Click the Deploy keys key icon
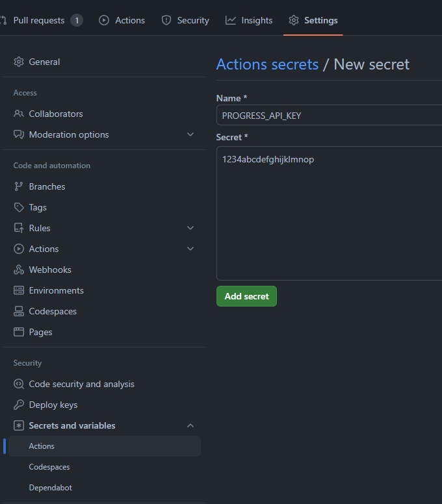Image resolution: width=442 pixels, height=504 pixels. tap(19, 405)
